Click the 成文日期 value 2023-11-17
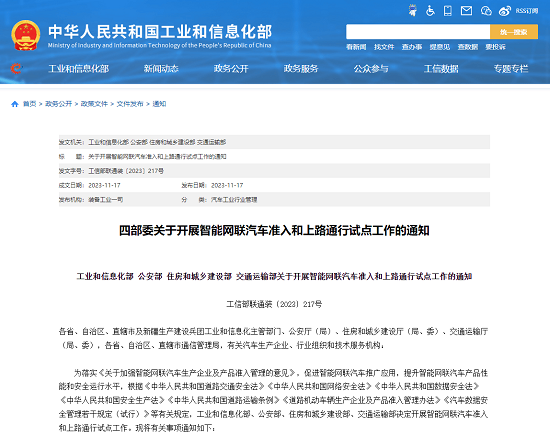Viewport: 550px width, 435px height. 104,185
